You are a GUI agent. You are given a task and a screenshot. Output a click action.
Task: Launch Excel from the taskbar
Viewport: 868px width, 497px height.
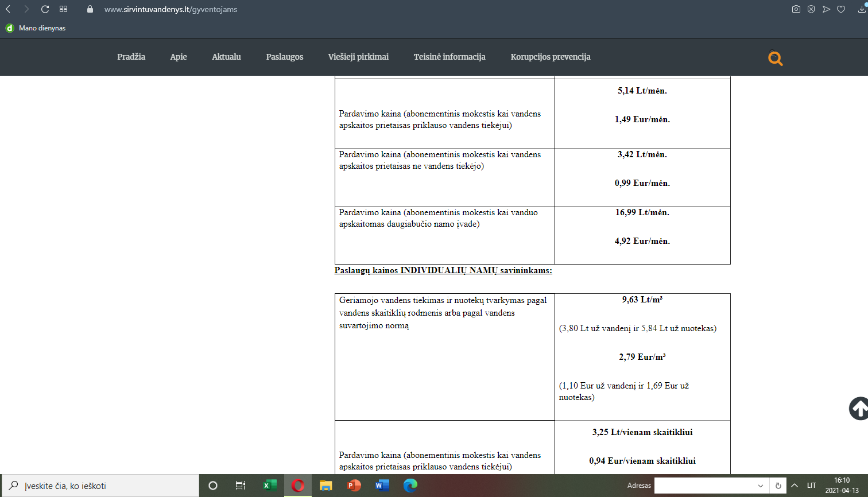(x=269, y=486)
